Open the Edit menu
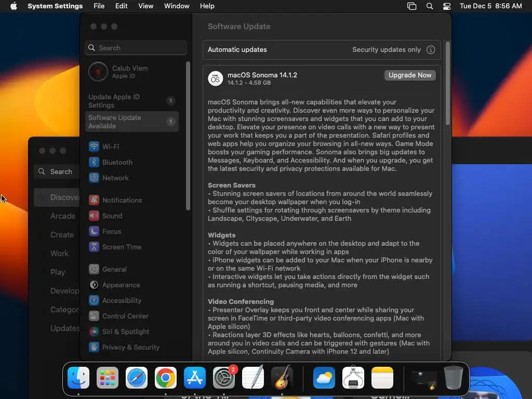Viewport: 532px width, 399px height. click(121, 6)
